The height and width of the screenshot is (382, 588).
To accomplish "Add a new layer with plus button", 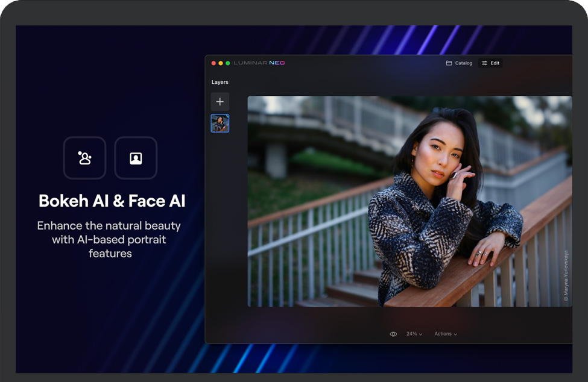I will tap(220, 102).
